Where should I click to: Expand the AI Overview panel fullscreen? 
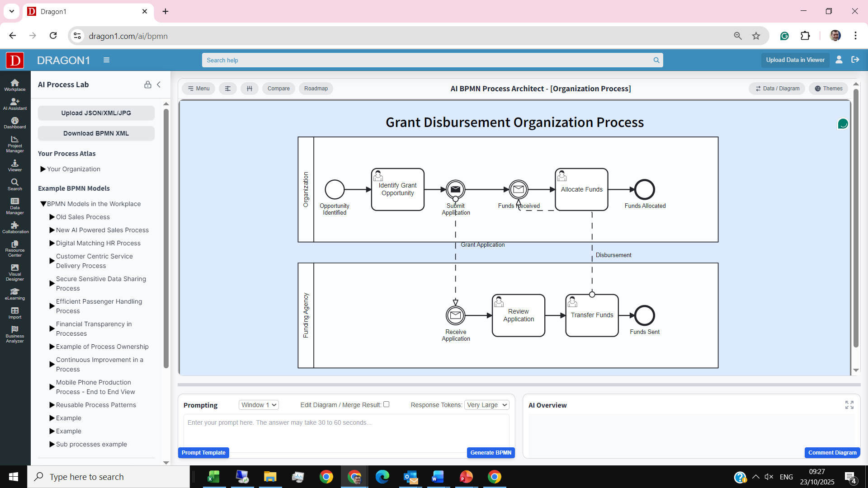pos(849,405)
